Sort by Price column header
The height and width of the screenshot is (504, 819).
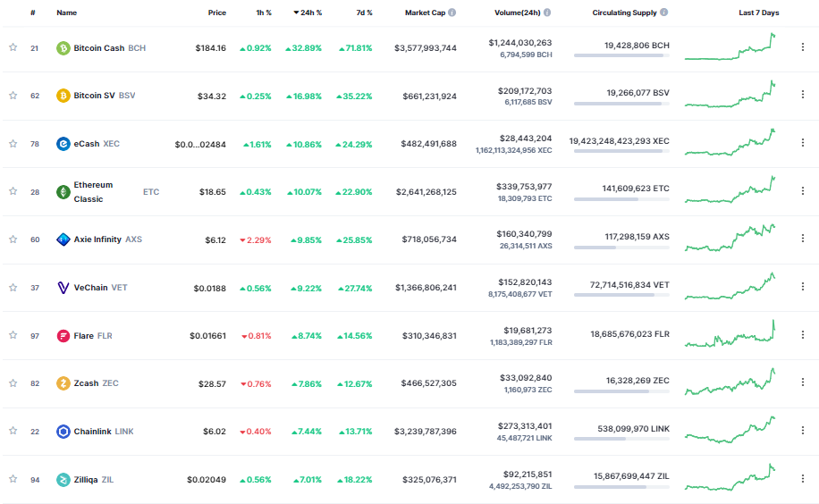point(216,13)
